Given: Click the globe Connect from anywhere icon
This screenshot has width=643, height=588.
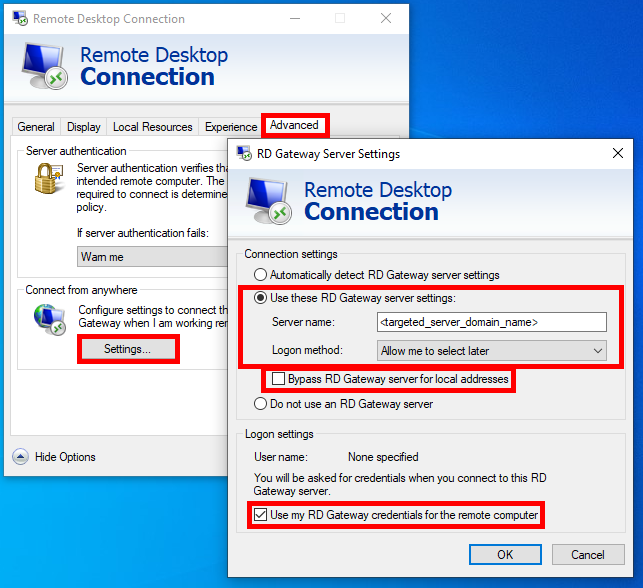Looking at the screenshot, I should pos(49,318).
